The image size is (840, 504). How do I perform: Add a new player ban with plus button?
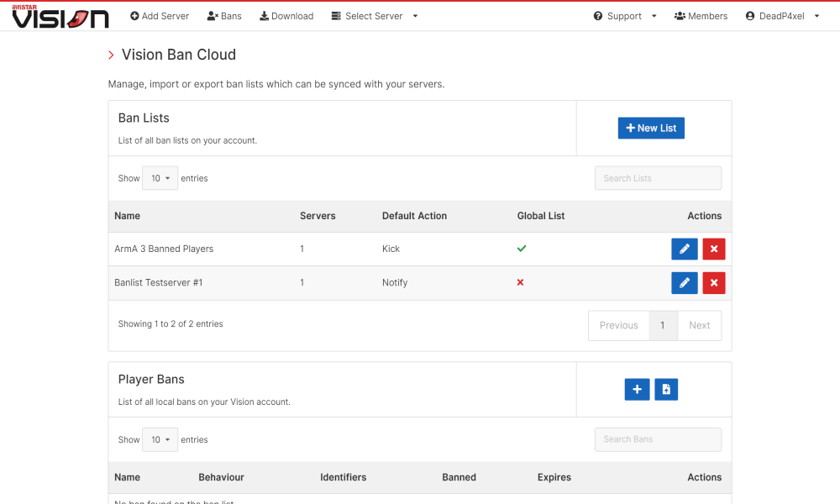pyautogui.click(x=637, y=390)
